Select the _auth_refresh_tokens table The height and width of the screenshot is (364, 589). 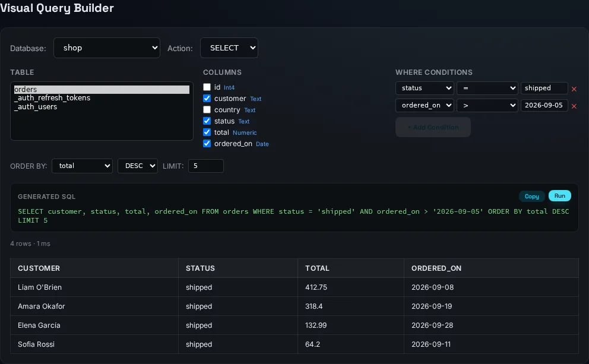(x=102, y=97)
